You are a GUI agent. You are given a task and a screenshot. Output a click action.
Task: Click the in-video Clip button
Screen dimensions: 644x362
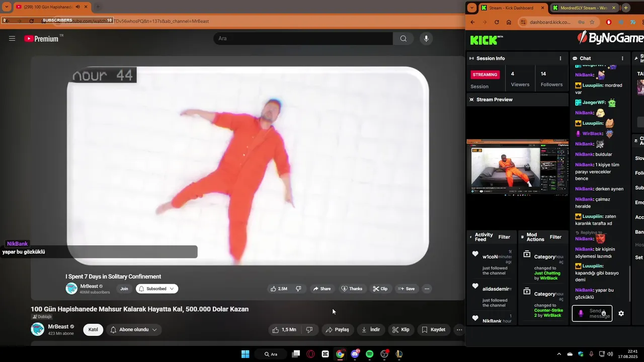pos(380,289)
